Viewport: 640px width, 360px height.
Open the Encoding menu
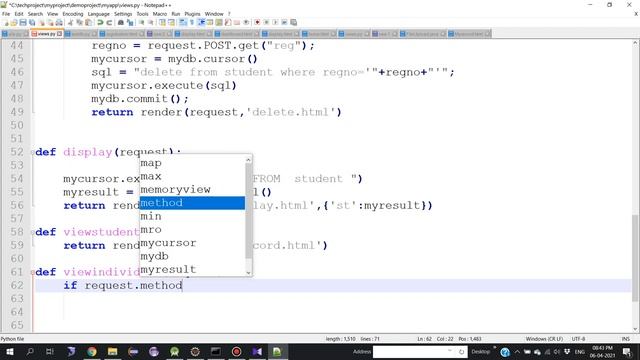(73, 14)
